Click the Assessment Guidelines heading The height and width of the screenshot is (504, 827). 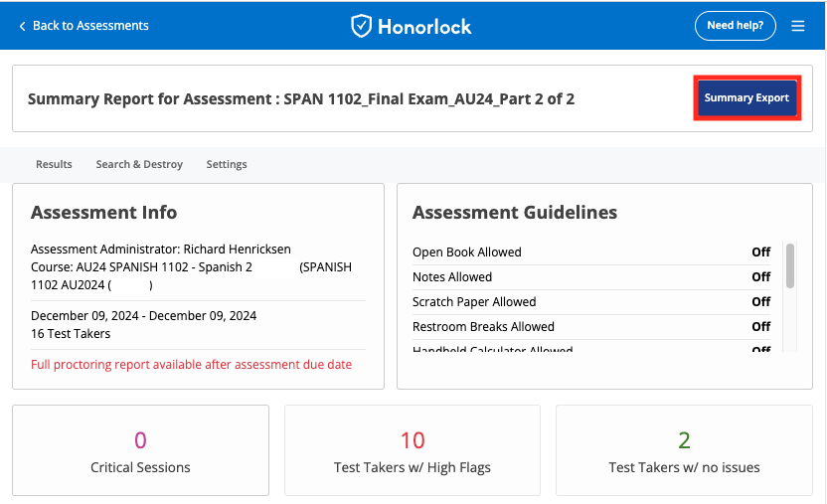515,212
